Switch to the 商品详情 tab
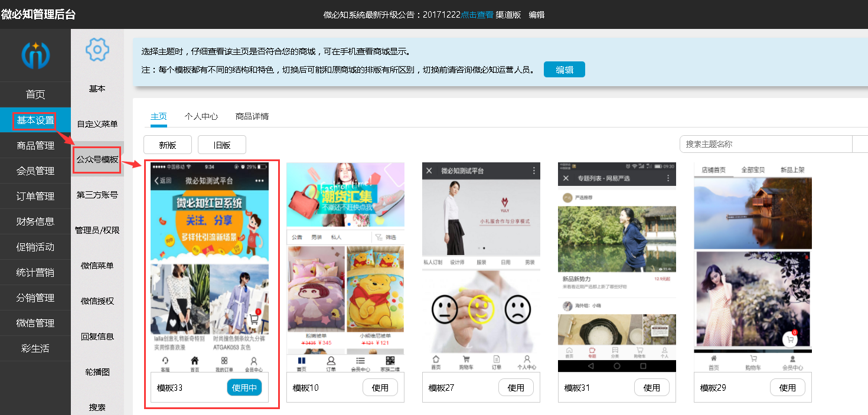Image resolution: width=868 pixels, height=415 pixels. tap(252, 116)
